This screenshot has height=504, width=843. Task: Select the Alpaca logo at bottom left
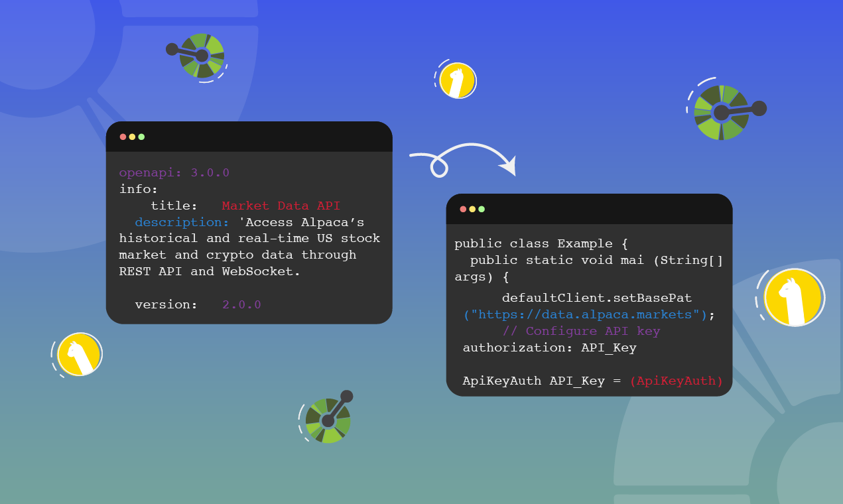coord(80,354)
